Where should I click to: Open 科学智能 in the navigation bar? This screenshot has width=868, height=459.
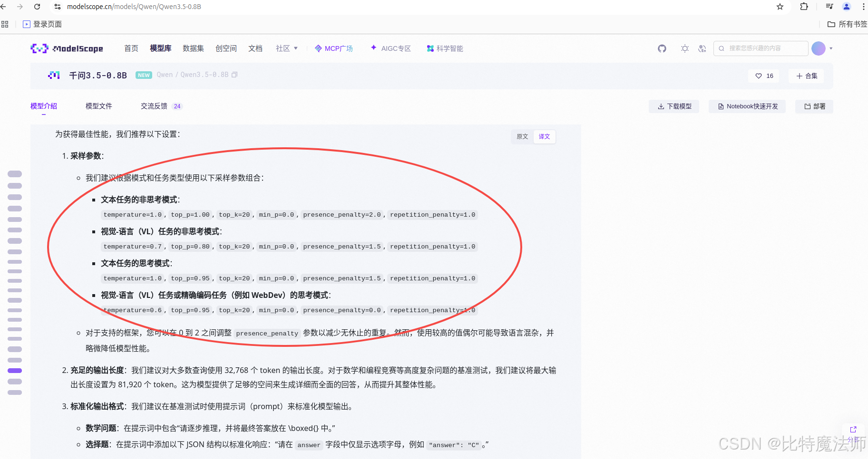[x=445, y=48]
